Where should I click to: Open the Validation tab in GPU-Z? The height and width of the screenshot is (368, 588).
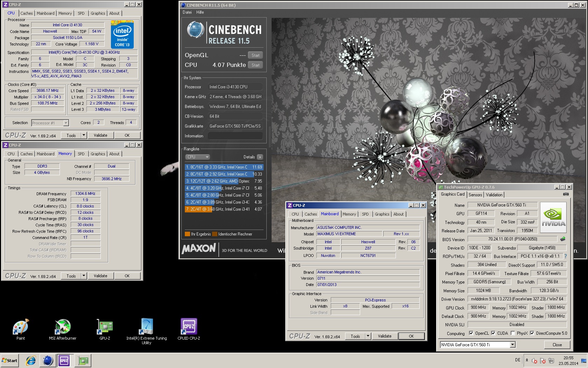point(494,195)
